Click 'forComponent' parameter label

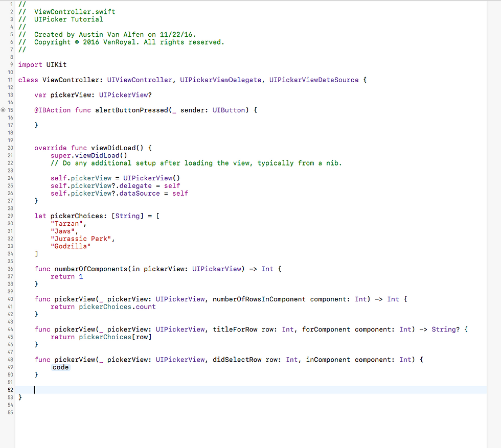326,329
